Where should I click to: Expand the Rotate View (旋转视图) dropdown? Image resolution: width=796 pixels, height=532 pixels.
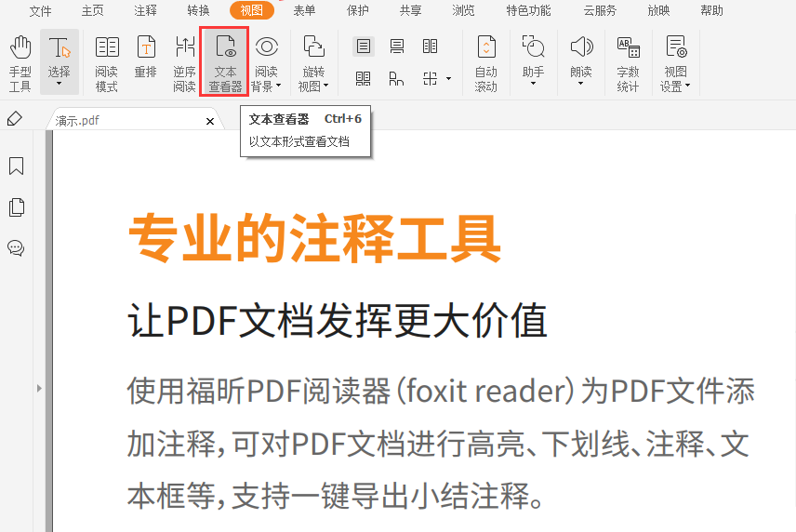(x=313, y=86)
